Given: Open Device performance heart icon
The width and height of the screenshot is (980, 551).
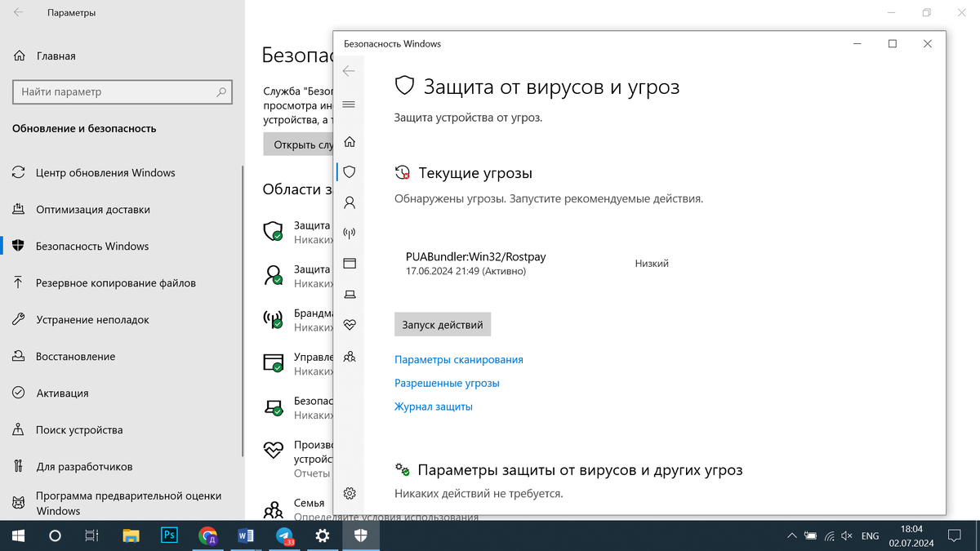Looking at the screenshot, I should tap(350, 325).
